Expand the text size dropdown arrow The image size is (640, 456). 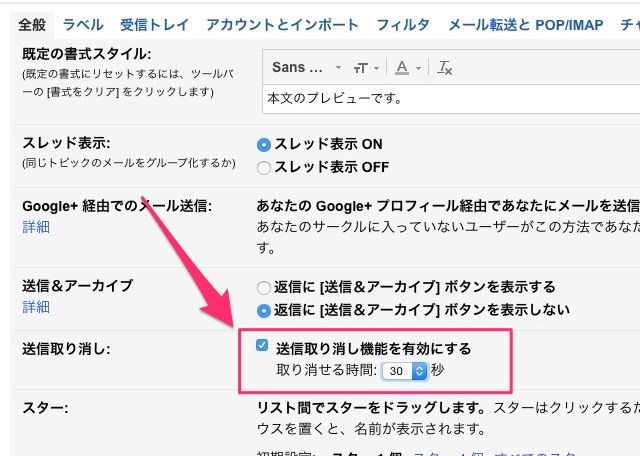pyautogui.click(x=377, y=68)
